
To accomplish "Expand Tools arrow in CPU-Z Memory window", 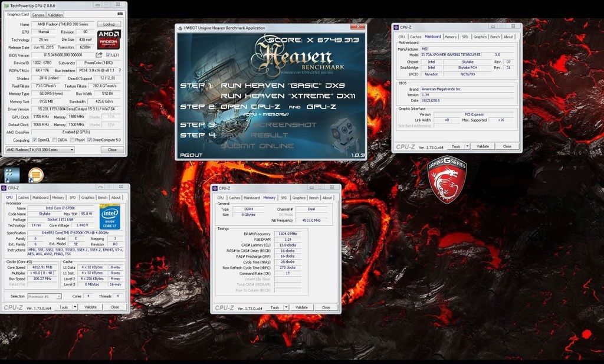I will (x=286, y=307).
